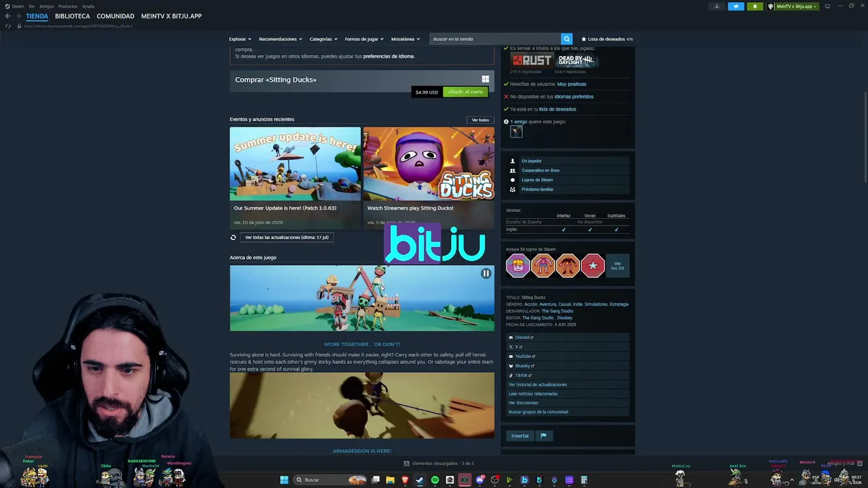Open the Steam menu
This screenshot has height=488, width=868.
click(18, 6)
